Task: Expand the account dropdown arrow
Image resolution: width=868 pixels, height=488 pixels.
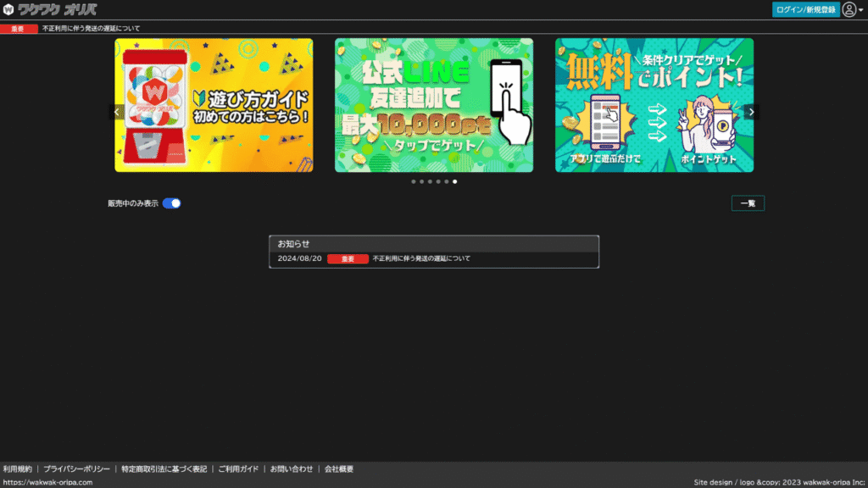Action: click(860, 11)
